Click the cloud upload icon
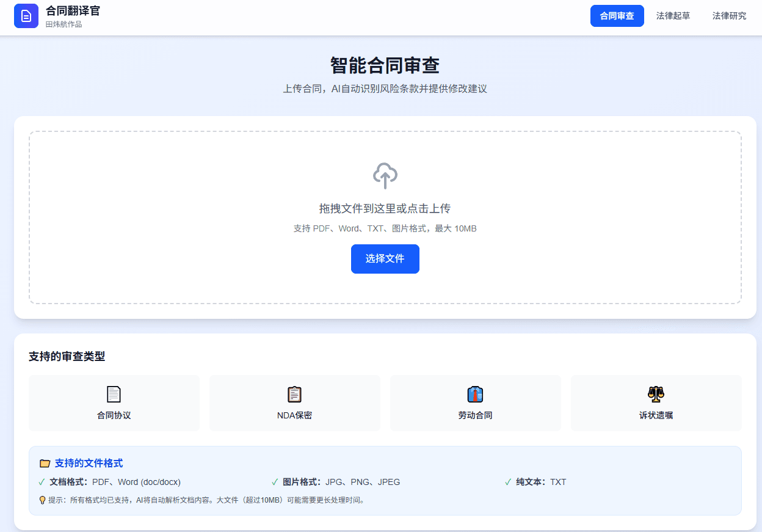The image size is (762, 532). [x=385, y=177]
